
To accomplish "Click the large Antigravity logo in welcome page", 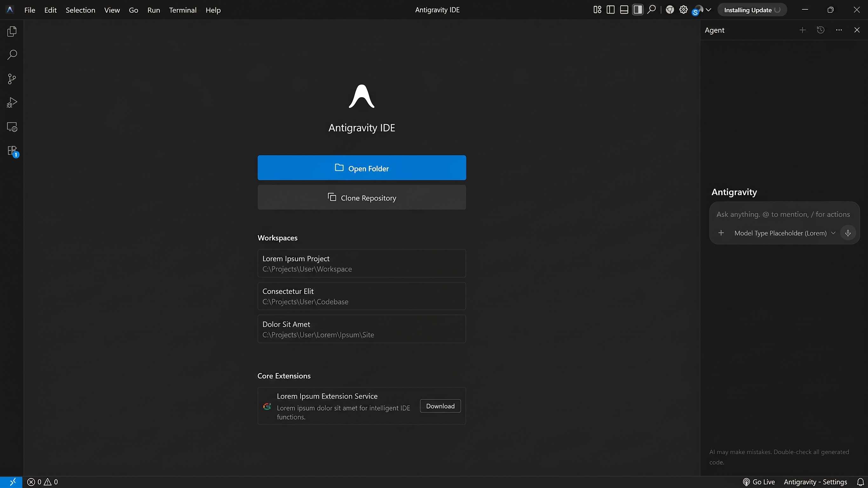I will coord(362,96).
